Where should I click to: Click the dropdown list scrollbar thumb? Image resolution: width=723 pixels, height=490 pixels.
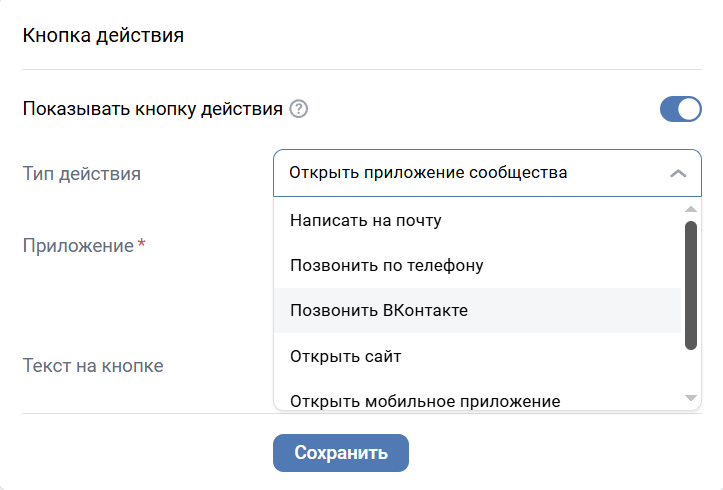(x=690, y=285)
